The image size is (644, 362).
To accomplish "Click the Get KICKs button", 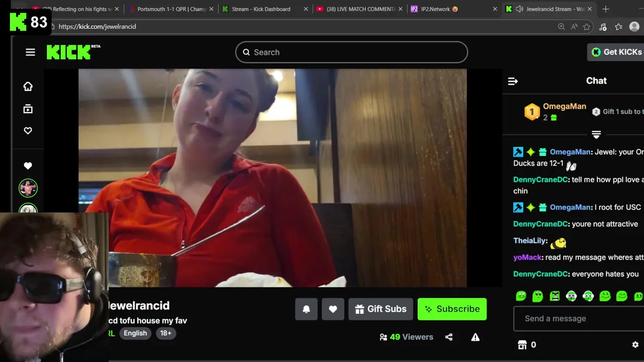I will (616, 52).
